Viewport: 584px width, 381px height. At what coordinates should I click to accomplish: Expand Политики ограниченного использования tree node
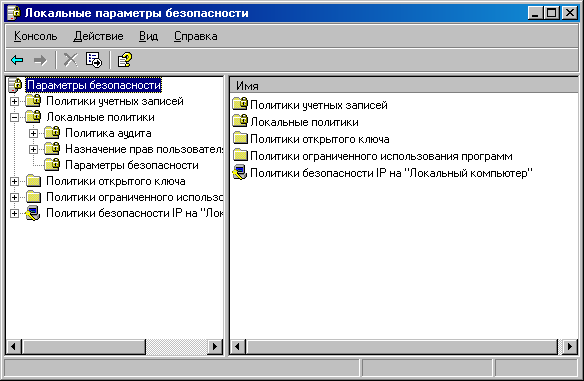14,197
